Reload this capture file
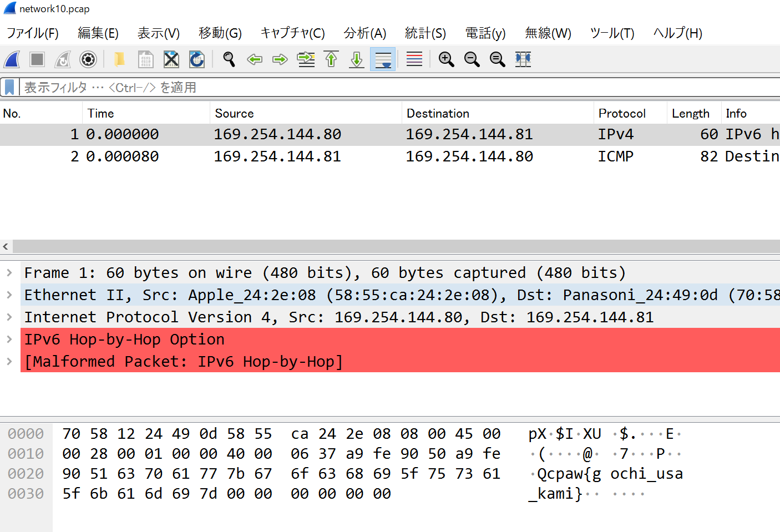 (x=197, y=59)
